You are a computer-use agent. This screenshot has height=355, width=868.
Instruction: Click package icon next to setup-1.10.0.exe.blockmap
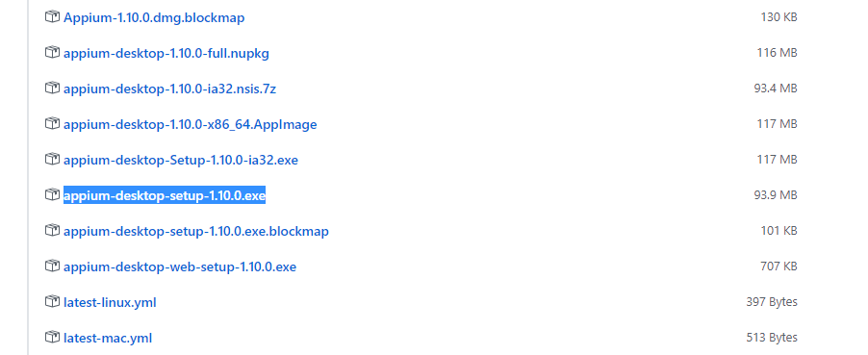(x=52, y=230)
